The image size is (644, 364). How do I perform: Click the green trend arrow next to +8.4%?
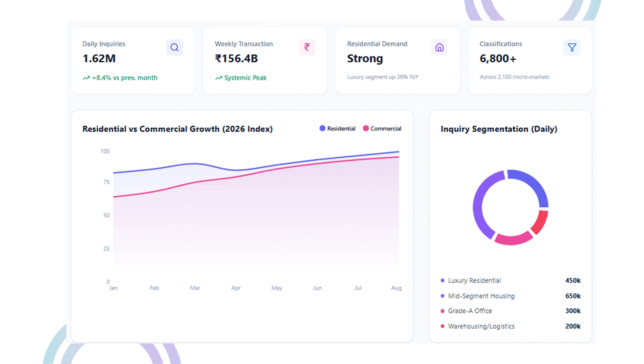click(86, 78)
